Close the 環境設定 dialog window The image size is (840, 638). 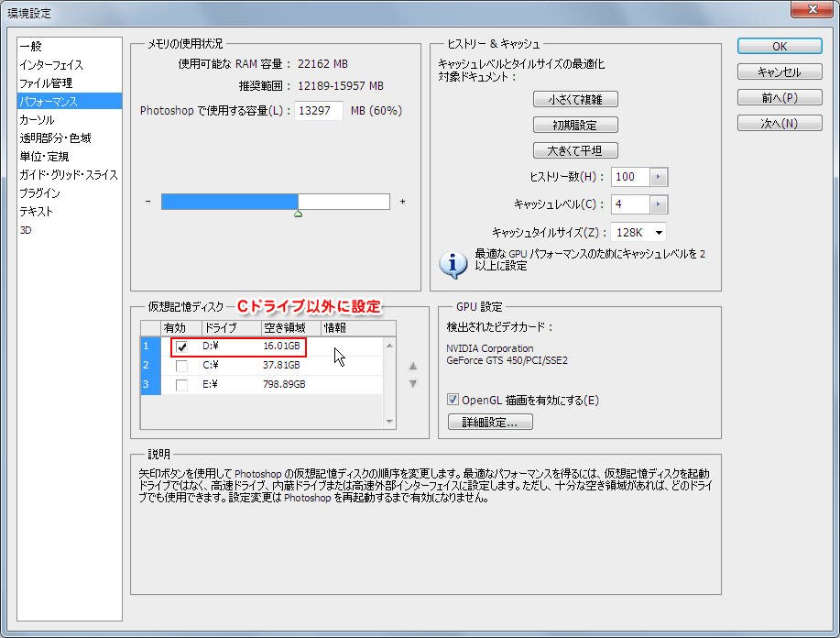pos(813,9)
